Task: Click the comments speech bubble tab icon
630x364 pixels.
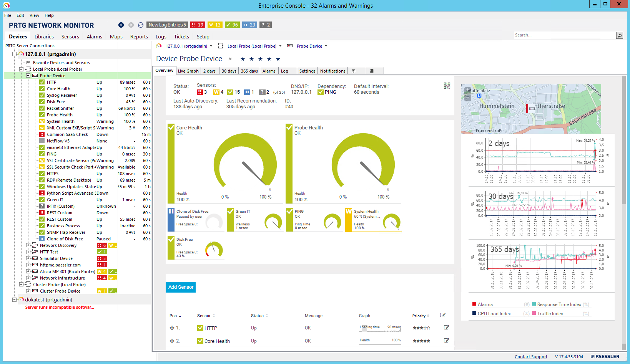Action: coord(353,71)
